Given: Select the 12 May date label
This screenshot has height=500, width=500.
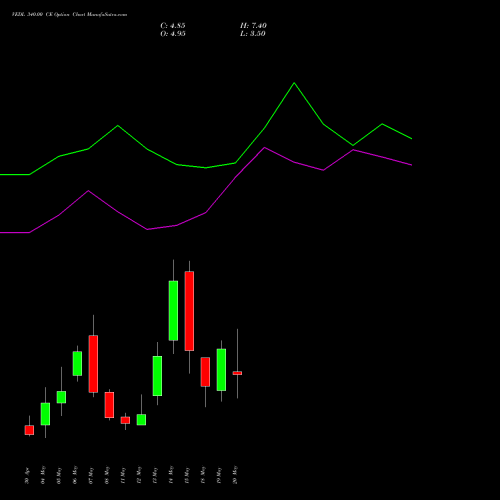Looking at the screenshot, I should (139, 475).
